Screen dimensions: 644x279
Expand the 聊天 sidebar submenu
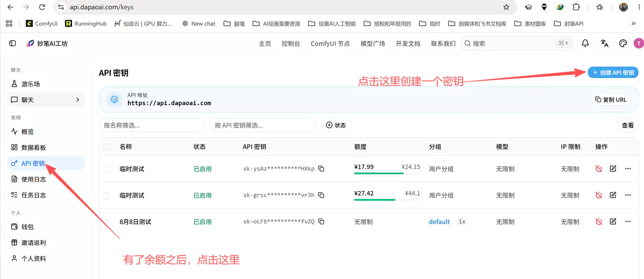(x=78, y=99)
